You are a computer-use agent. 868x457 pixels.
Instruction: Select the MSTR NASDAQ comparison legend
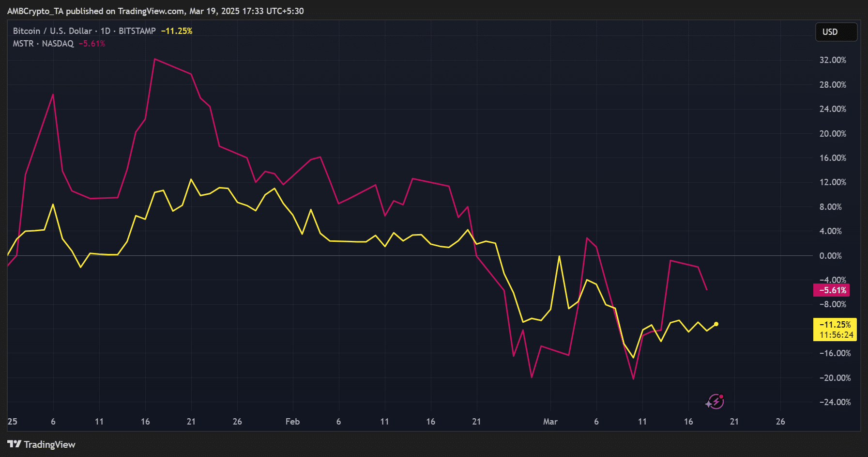(x=44, y=44)
